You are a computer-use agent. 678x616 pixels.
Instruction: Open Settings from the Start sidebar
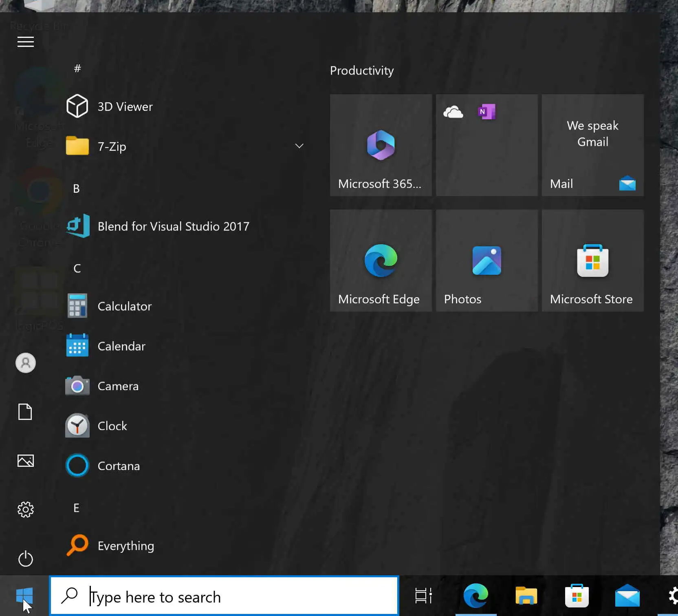[x=26, y=510]
